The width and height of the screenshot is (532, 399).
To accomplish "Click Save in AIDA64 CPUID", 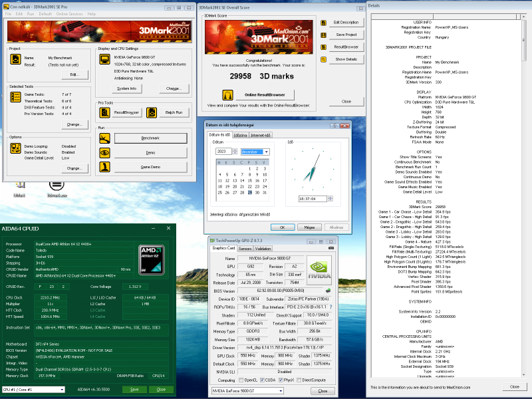I will [134, 390].
